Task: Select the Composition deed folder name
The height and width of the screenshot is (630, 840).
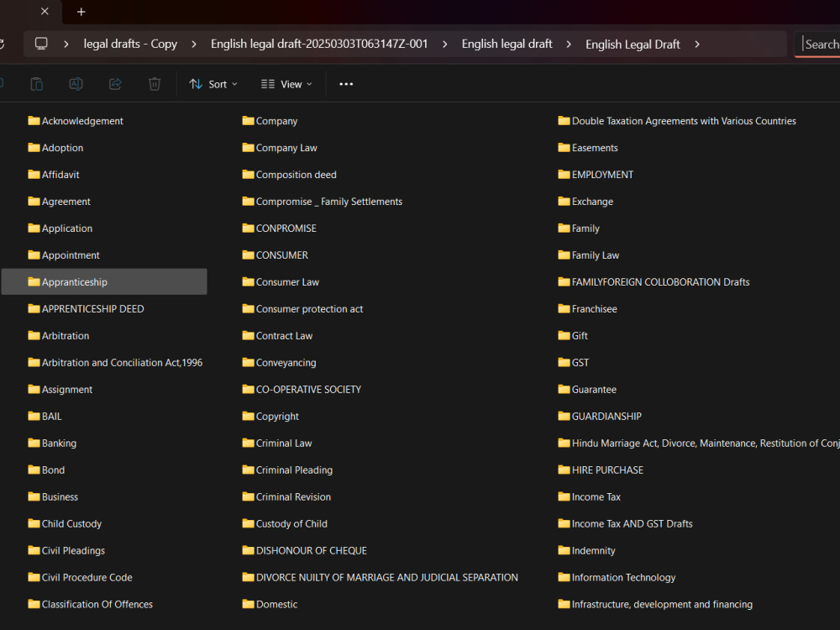Action: (x=297, y=175)
